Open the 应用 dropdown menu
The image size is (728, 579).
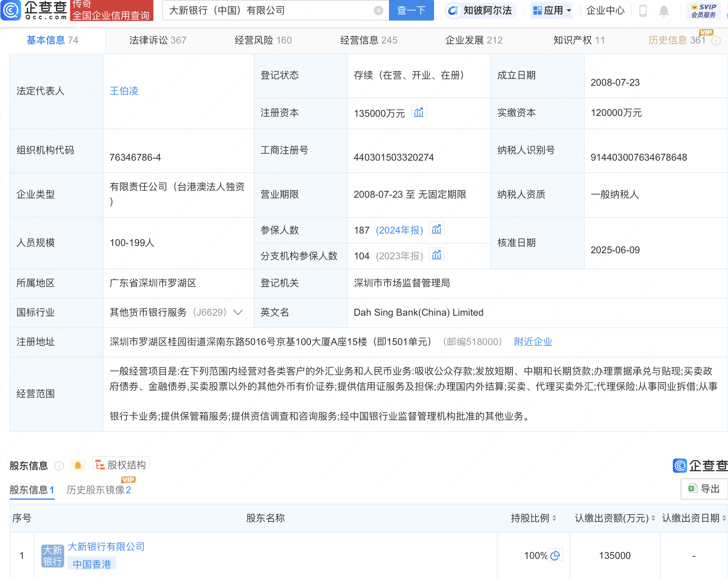(551, 10)
